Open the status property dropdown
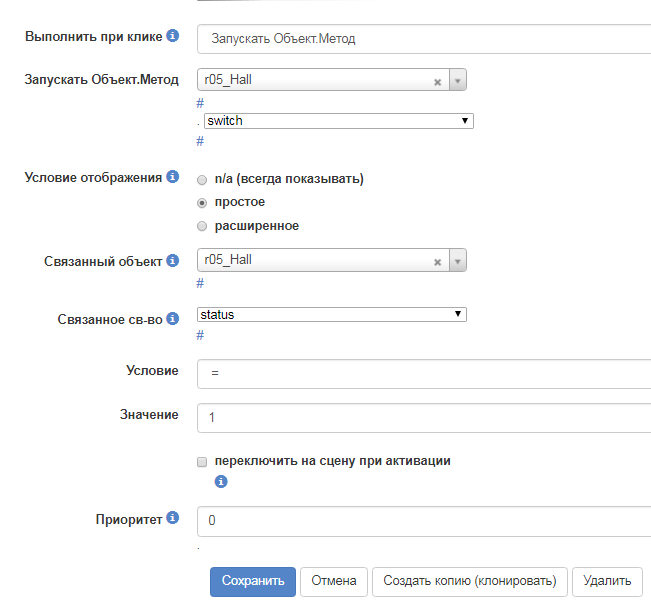 pyautogui.click(x=332, y=314)
